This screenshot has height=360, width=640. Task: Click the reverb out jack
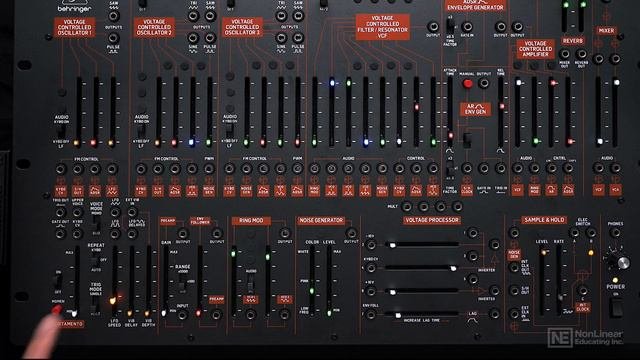(x=582, y=54)
